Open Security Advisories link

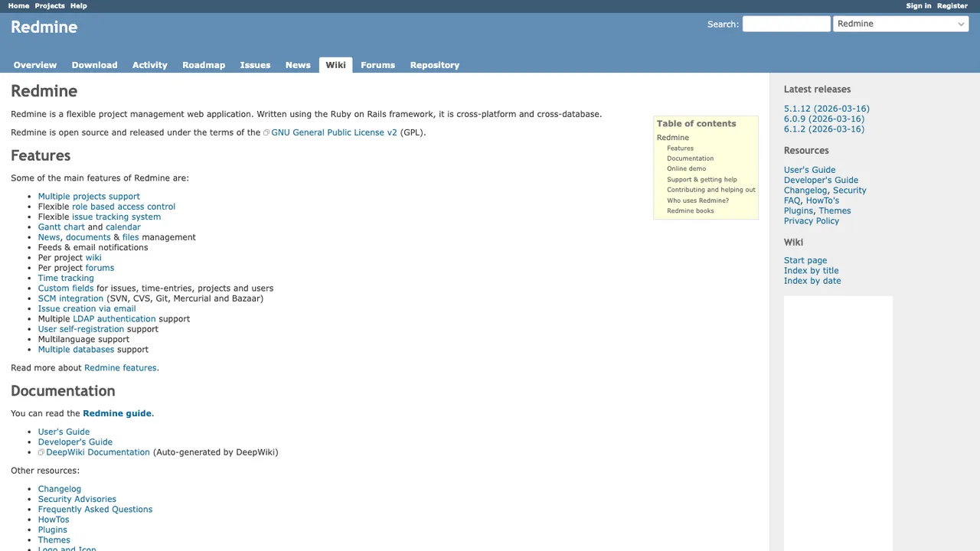[77, 499]
